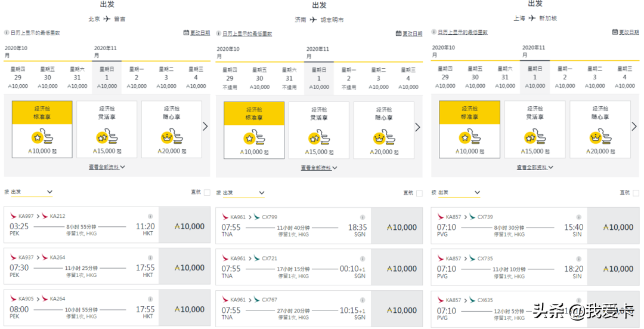Tick 直航 checkbox in Jinan–Ho Chi Minh panel
Viewport: 644px width, 329px height.
coord(419,193)
